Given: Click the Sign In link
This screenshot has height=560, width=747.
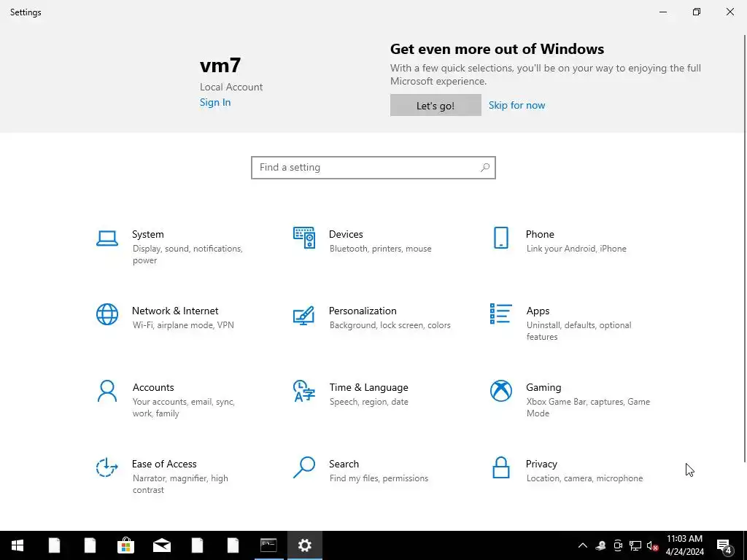Looking at the screenshot, I should click(x=215, y=102).
